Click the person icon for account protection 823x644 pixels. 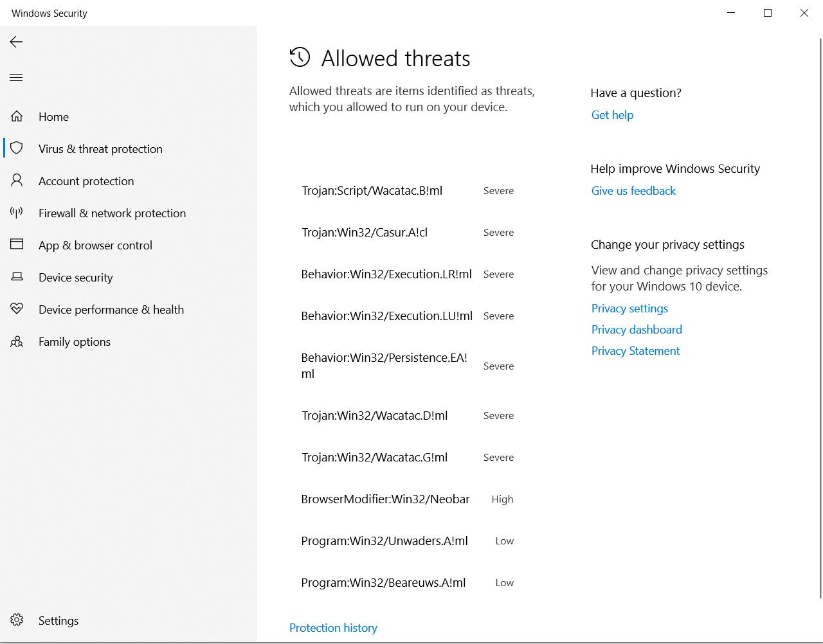[x=17, y=181]
